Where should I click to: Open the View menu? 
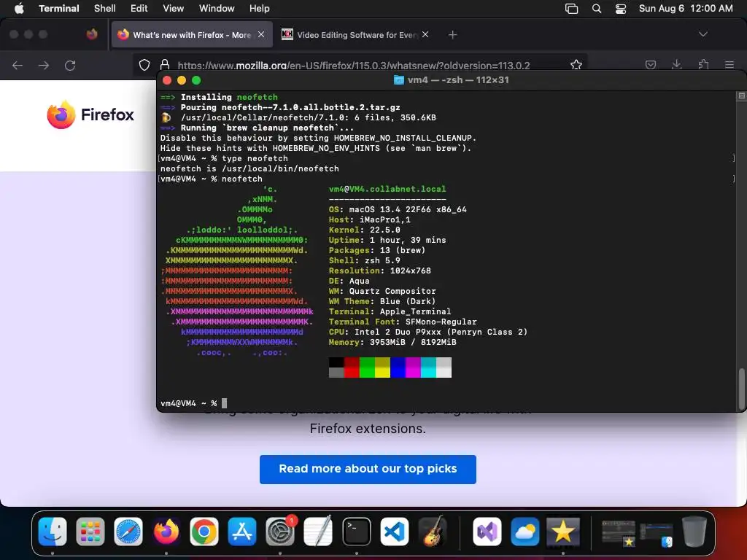point(174,9)
